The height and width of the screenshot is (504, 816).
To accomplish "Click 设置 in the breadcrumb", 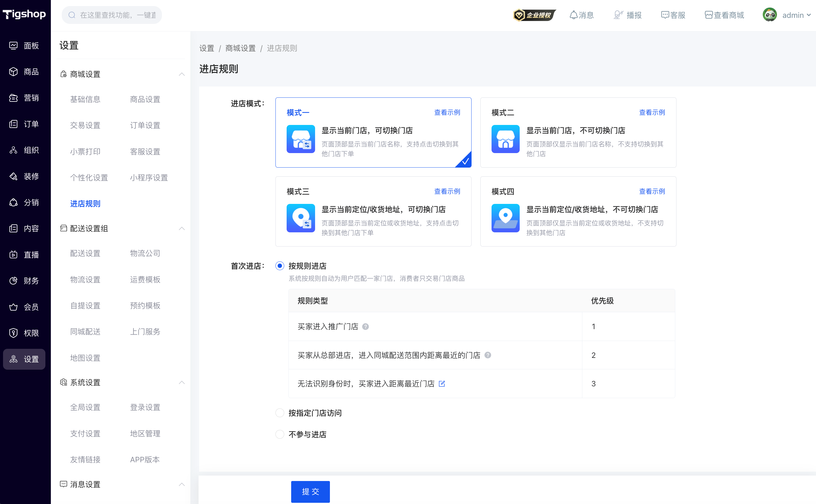I will click(x=207, y=48).
